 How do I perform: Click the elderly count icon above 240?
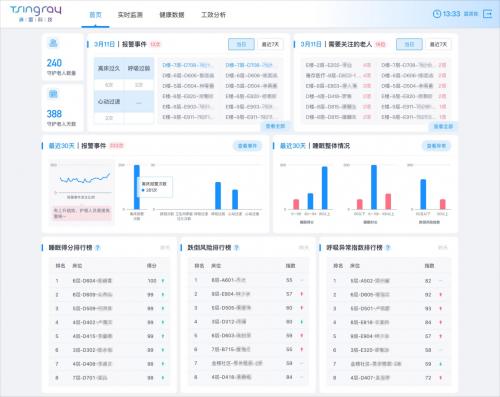[53, 43]
